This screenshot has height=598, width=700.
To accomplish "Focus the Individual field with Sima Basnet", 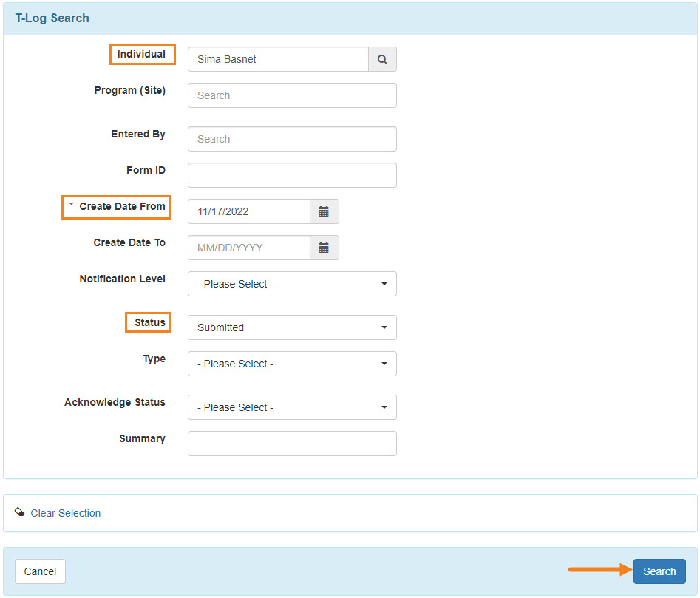I will tap(278, 59).
